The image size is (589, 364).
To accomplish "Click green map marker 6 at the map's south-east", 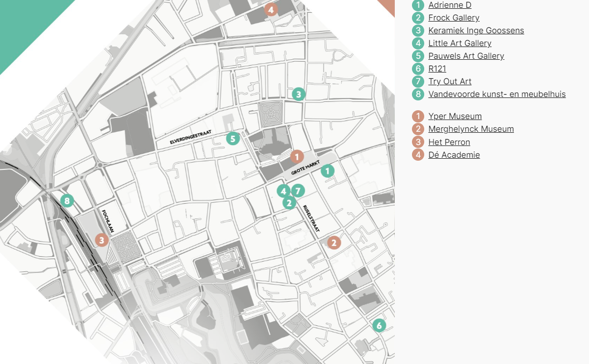I will coord(379,325).
